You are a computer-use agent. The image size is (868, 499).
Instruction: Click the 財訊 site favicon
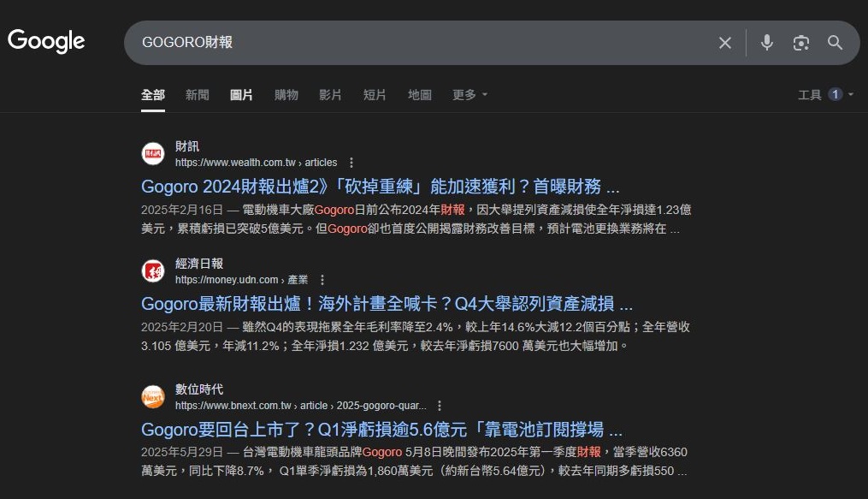(x=153, y=153)
